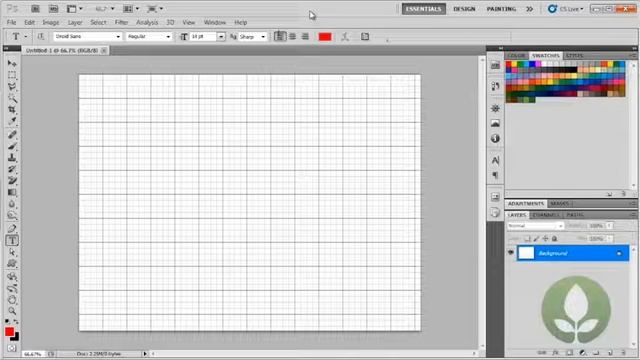Select the Horizontal Type tool in toolbox
The image size is (640, 360).
12,240
